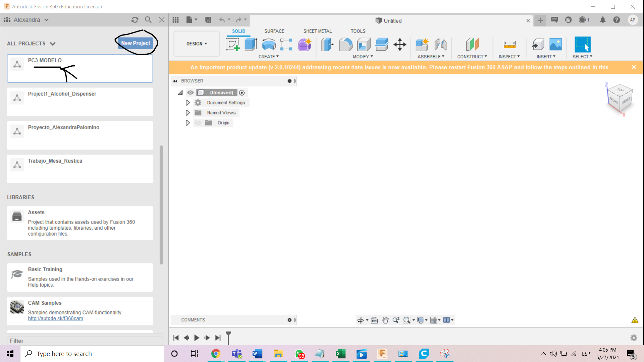Click the New Project button
644x362 pixels.
point(136,43)
